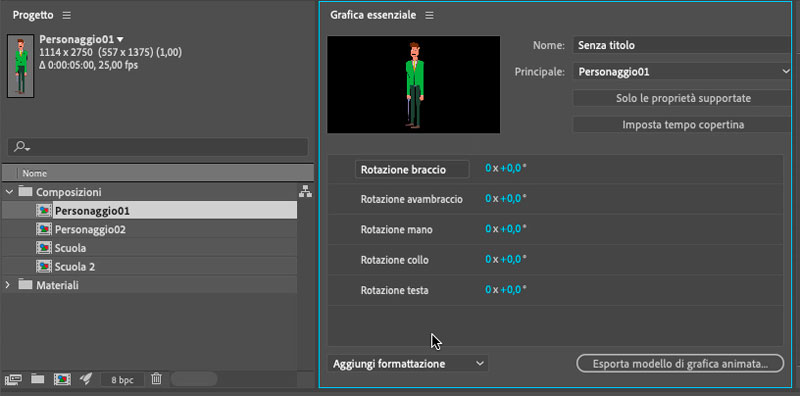The height and width of the screenshot is (396, 800).
Task: Select the Scuola composition row
Action: pyautogui.click(x=149, y=248)
